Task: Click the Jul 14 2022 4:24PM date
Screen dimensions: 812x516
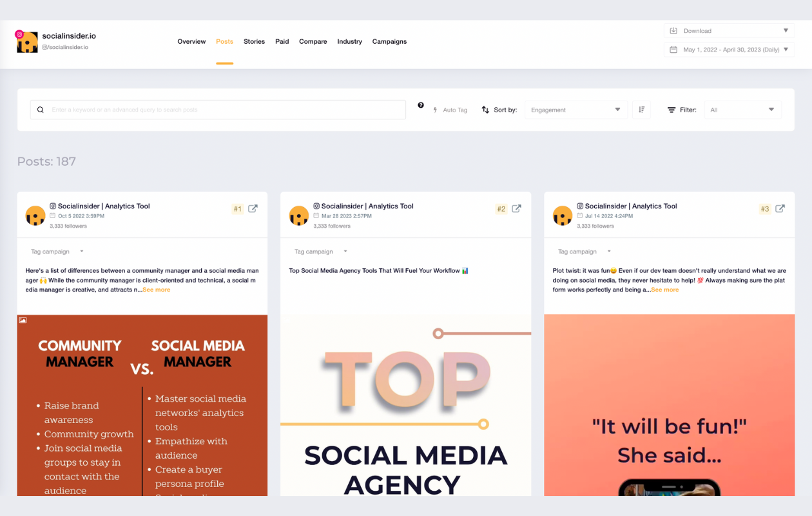Action: coord(609,216)
